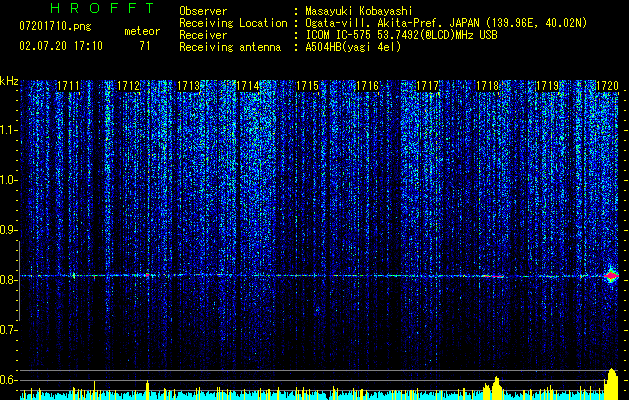Click the HROFFT title text
This screenshot has width=629, height=400.
tap(103, 8)
